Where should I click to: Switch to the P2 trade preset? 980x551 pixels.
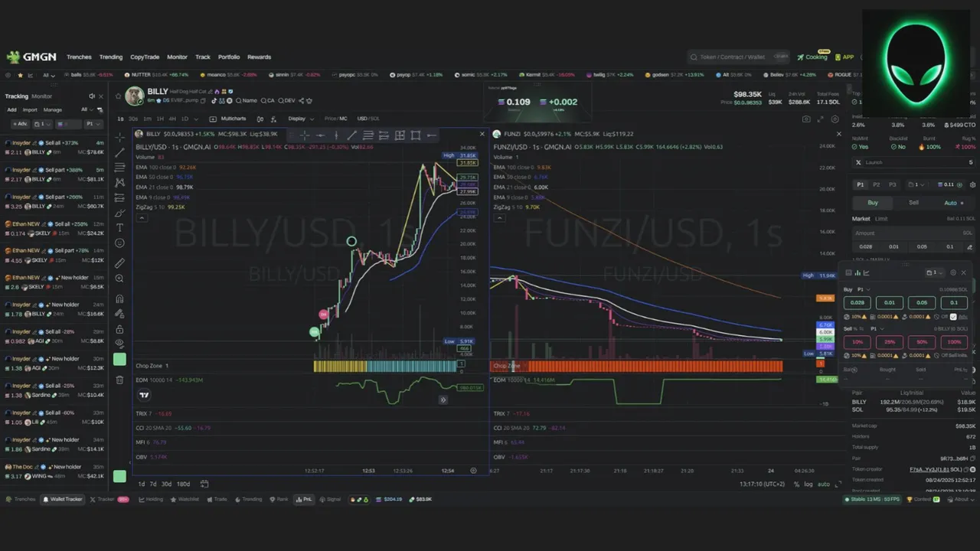click(876, 185)
